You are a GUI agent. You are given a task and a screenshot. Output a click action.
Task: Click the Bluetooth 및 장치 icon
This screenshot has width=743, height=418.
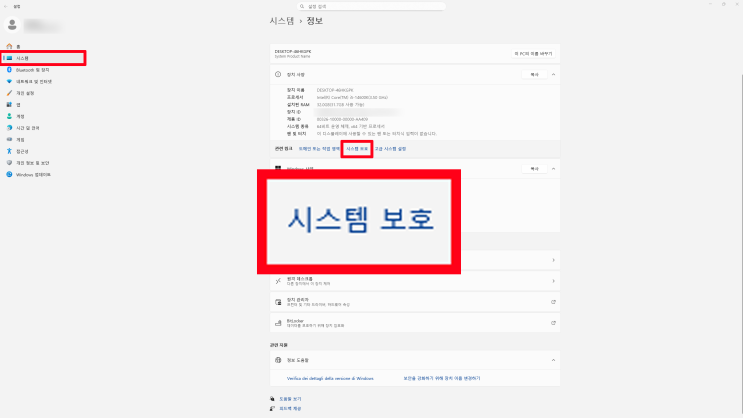tap(9, 70)
